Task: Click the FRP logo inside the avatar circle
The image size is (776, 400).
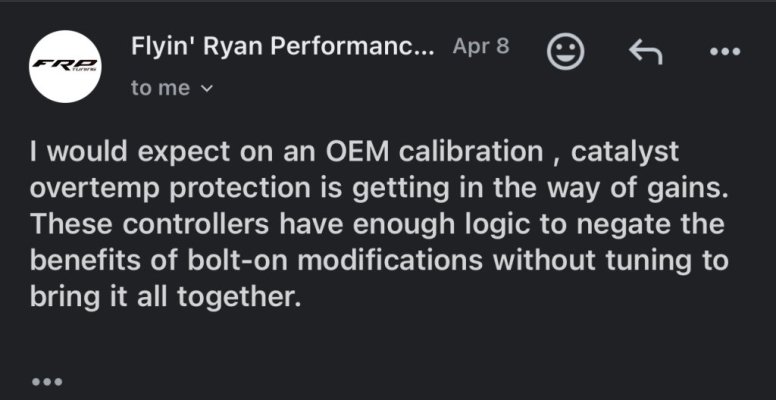Action: pyautogui.click(x=65, y=66)
